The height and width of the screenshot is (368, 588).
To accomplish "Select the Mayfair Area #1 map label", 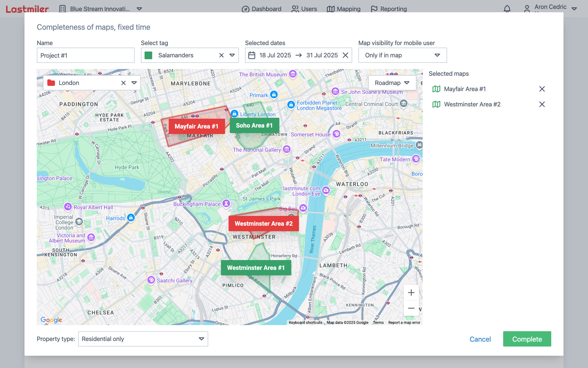I will coord(197,126).
